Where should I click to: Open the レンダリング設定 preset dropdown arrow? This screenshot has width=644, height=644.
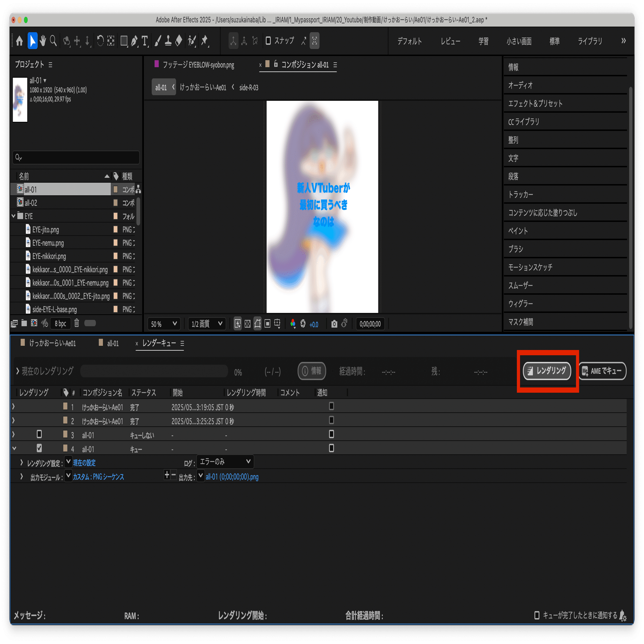(x=69, y=462)
